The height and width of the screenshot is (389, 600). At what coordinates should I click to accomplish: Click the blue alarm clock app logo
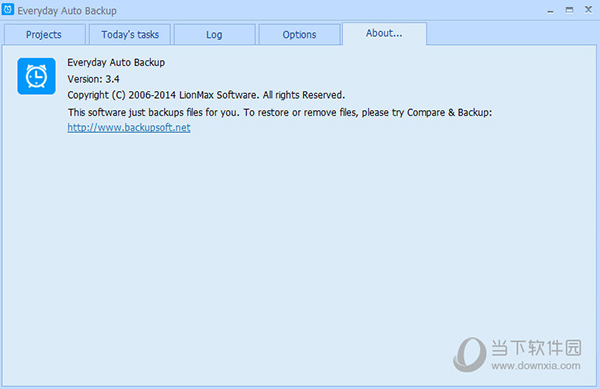pos(36,76)
